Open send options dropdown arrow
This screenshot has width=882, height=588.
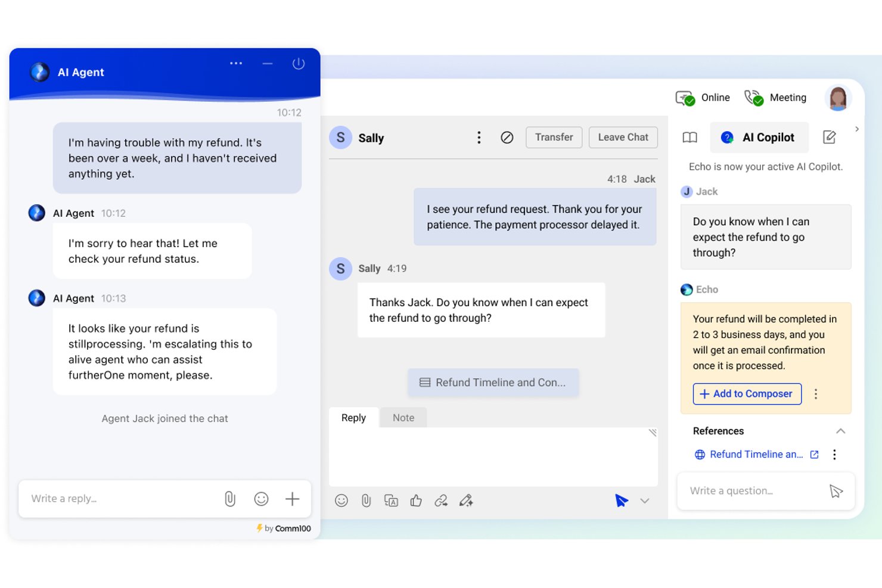[645, 501]
